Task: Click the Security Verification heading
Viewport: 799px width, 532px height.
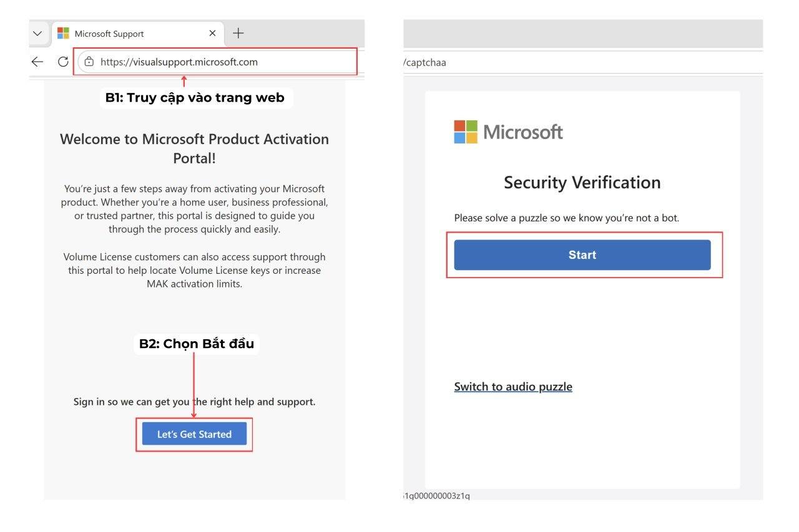Action: 582,182
